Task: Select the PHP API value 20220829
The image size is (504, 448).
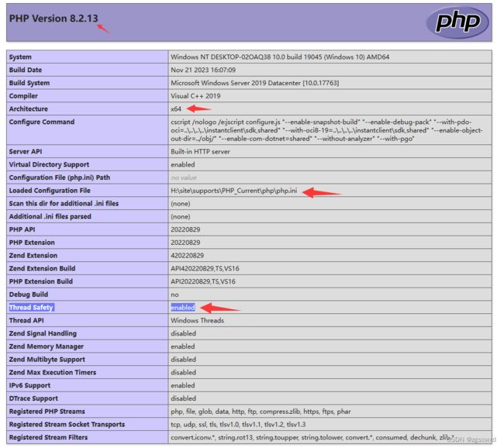Action: tap(185, 229)
